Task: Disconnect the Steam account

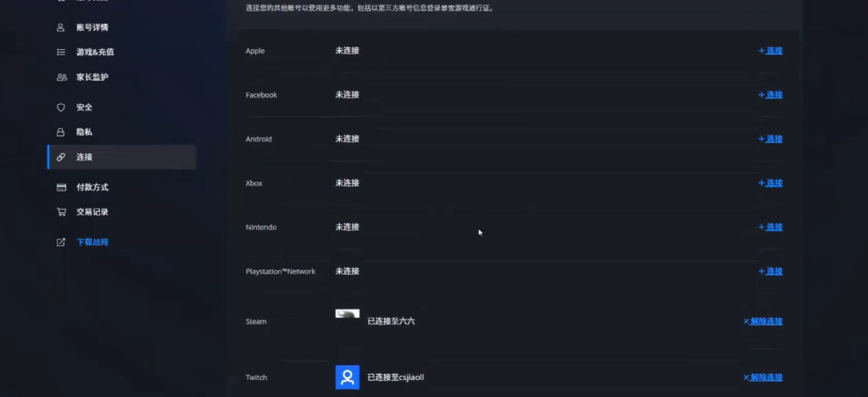Action: click(763, 322)
